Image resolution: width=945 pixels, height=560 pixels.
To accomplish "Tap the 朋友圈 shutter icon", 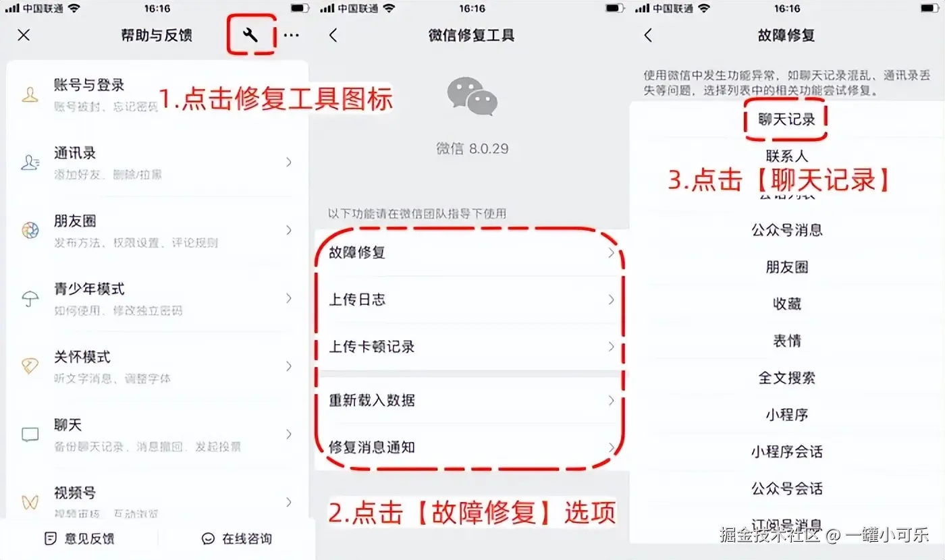I will point(30,231).
